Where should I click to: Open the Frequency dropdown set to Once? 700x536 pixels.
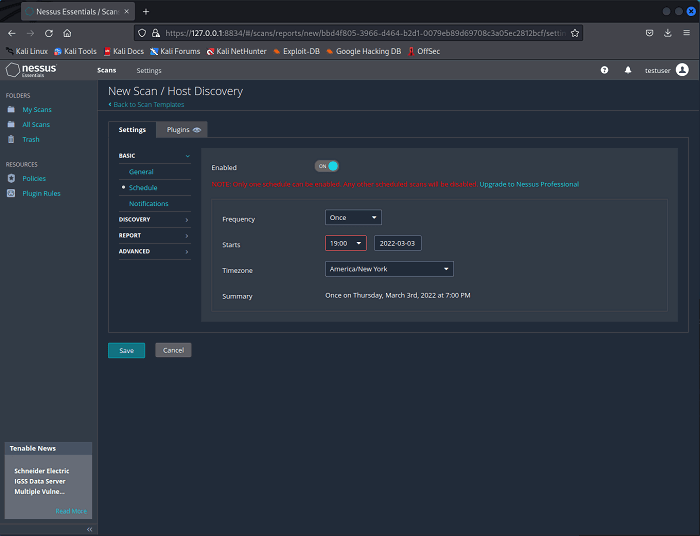[353, 217]
